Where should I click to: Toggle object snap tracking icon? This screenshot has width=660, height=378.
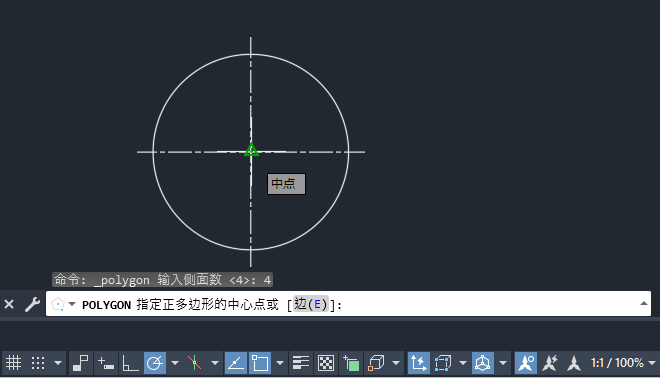[x=236, y=362]
